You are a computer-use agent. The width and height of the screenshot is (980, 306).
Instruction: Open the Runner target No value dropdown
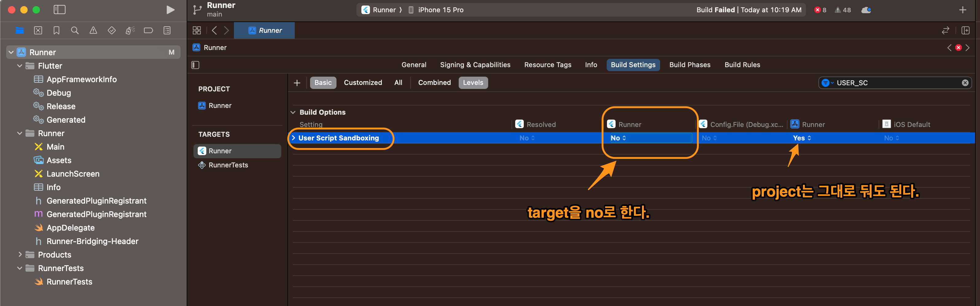pyautogui.click(x=618, y=138)
